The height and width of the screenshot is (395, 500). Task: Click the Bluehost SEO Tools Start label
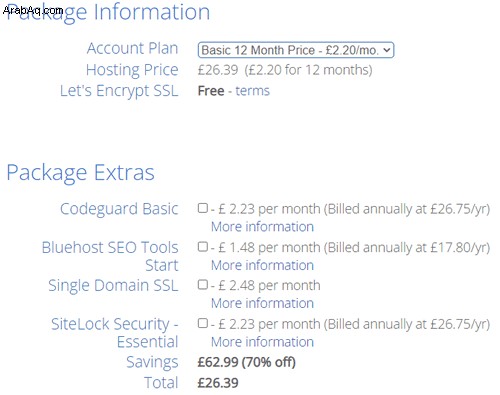(110, 256)
